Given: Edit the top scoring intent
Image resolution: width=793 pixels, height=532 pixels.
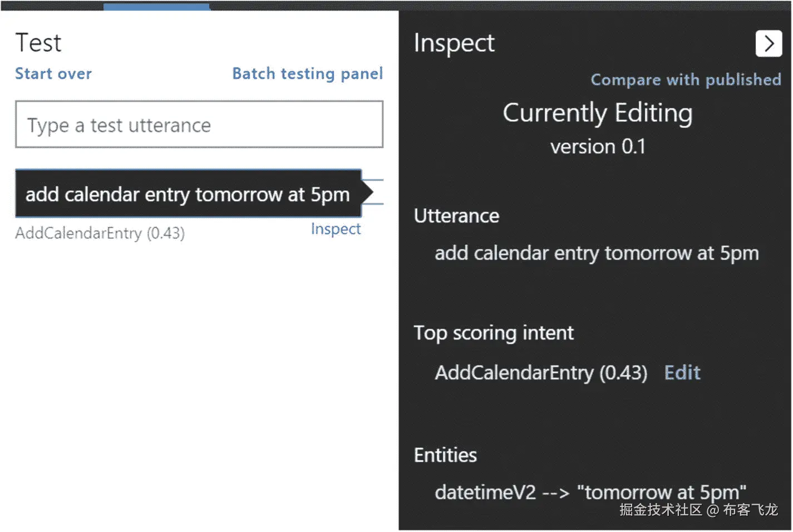Looking at the screenshot, I should click(682, 372).
